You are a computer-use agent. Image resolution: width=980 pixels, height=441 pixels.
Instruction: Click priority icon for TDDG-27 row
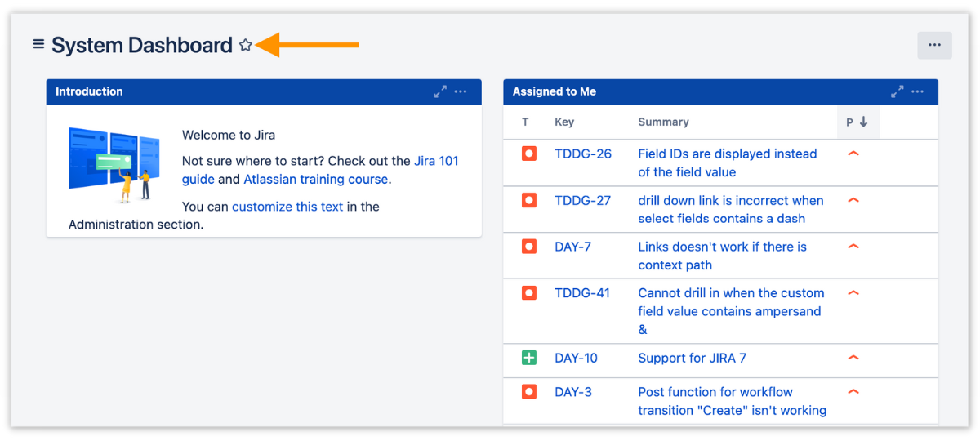tap(853, 200)
